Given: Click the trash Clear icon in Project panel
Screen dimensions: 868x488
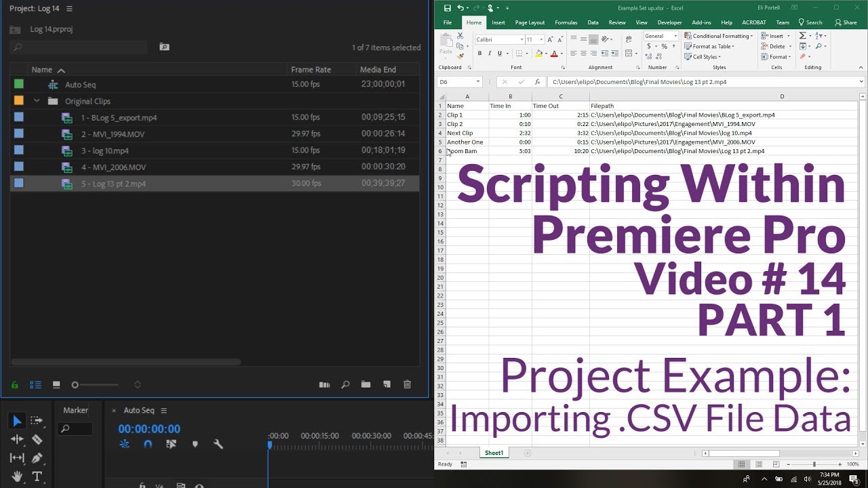Looking at the screenshot, I should coord(407,384).
